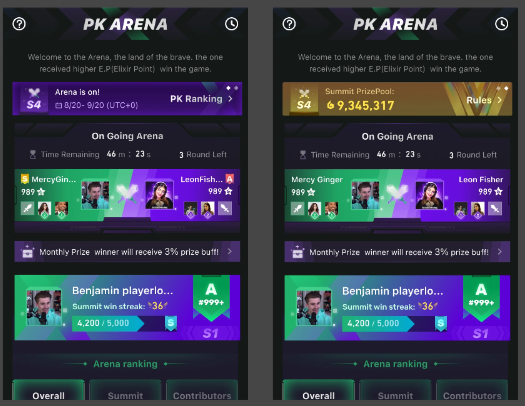525x406 pixels.
Task: Tap the PK Ranking link
Action: 196,99
